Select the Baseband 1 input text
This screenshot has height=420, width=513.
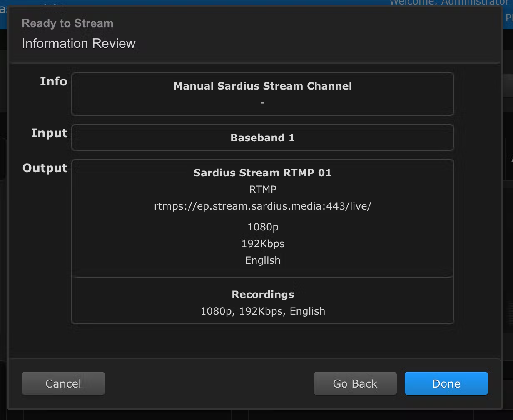(263, 137)
